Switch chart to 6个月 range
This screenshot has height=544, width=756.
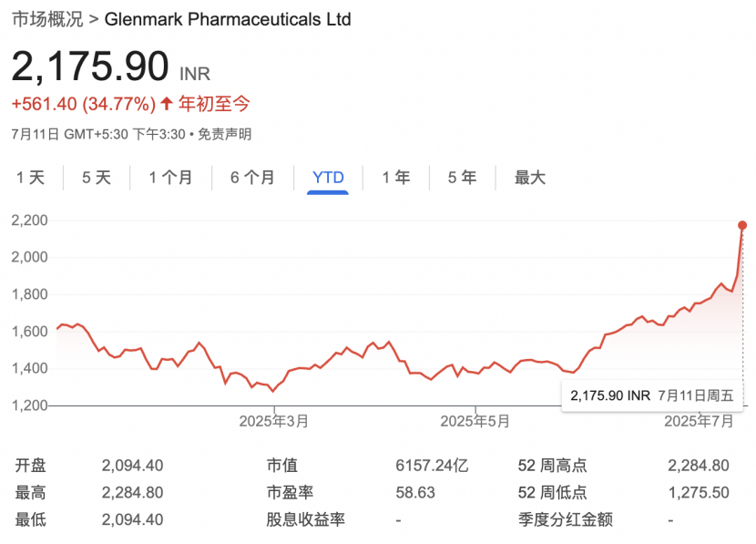252,178
